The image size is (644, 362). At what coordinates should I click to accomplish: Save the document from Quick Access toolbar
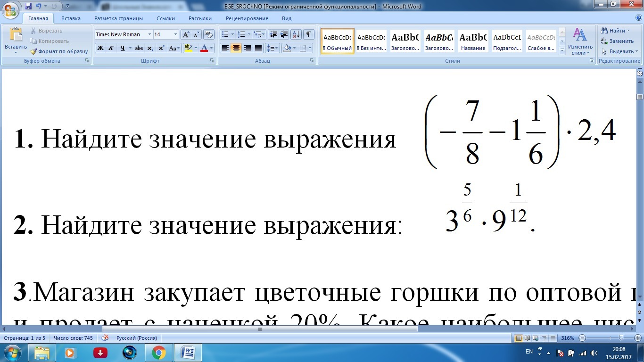click(x=28, y=7)
